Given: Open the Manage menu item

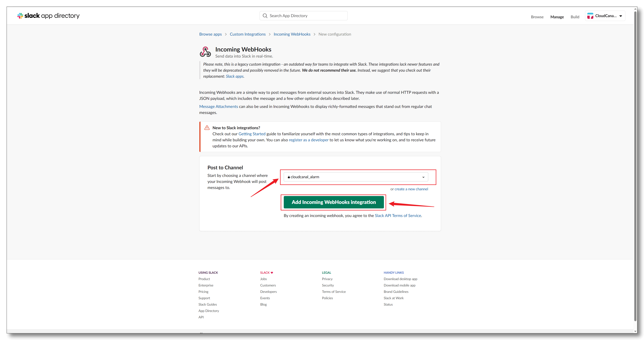Looking at the screenshot, I should (x=557, y=17).
